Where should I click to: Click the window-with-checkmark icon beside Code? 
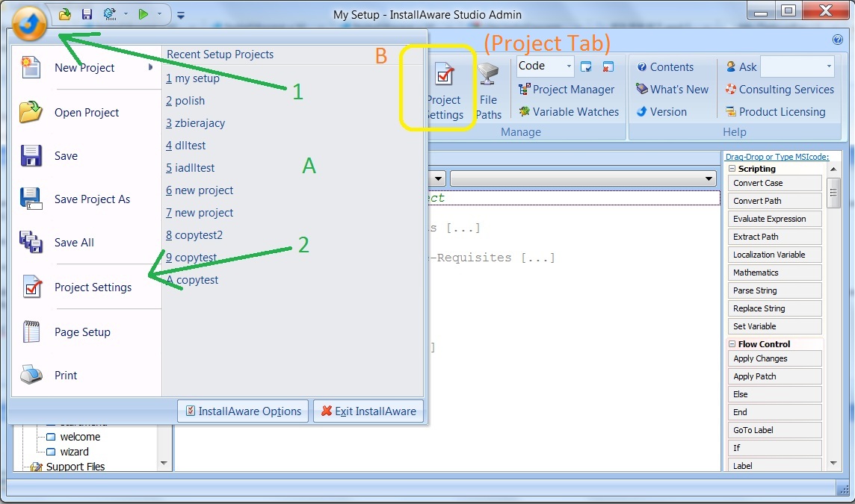point(586,66)
